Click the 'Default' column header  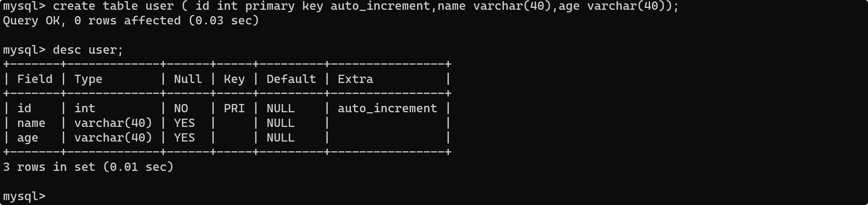tap(291, 79)
